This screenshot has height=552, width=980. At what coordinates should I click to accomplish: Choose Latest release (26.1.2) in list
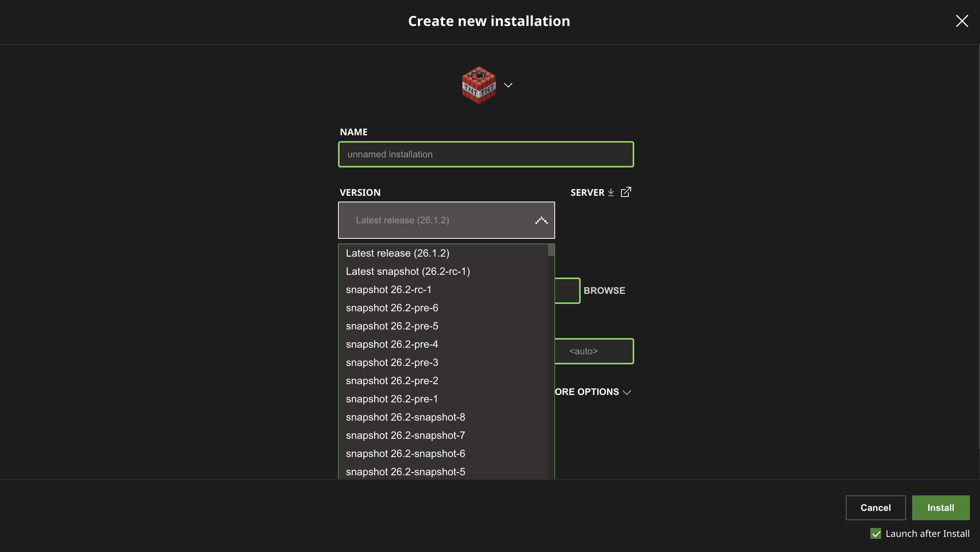click(443, 253)
